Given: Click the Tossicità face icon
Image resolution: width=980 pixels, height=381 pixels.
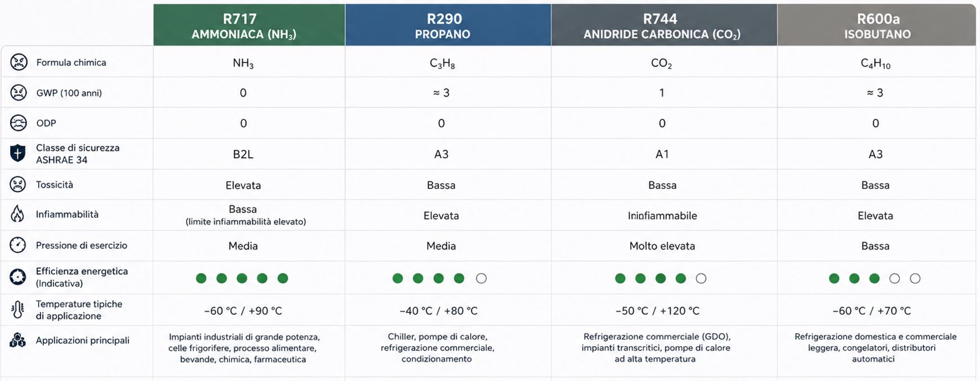Looking at the screenshot, I should (x=18, y=184).
